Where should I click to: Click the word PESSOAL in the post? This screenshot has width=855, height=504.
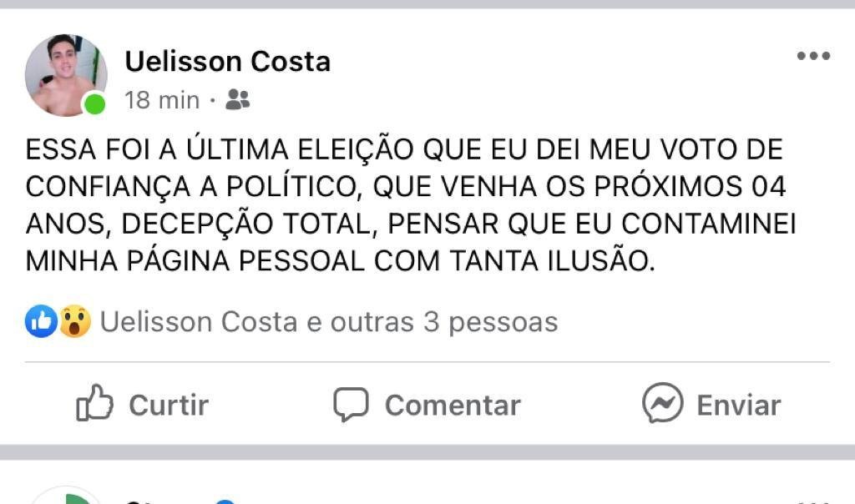click(302, 261)
